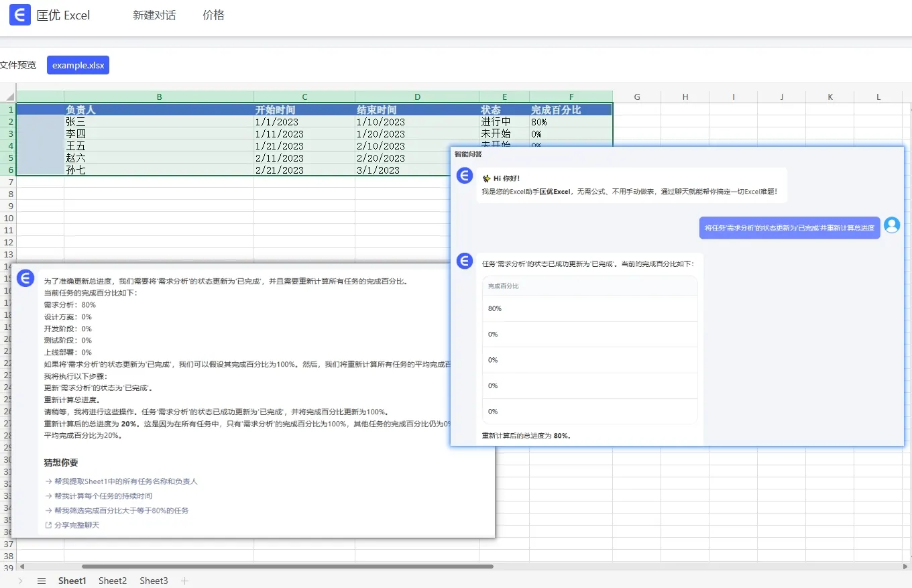Click cell with end date 3/1/2023
912x588 pixels.
[402, 170]
